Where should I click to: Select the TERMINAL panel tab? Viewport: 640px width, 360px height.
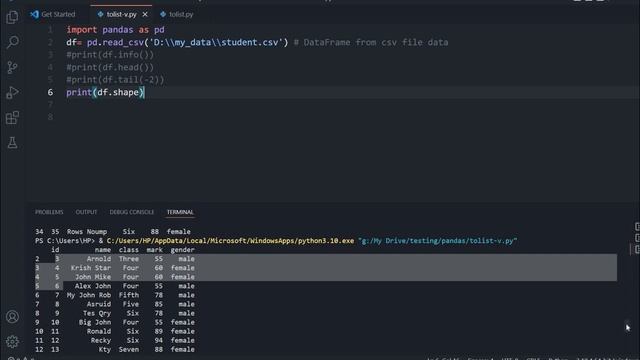pyautogui.click(x=180, y=212)
